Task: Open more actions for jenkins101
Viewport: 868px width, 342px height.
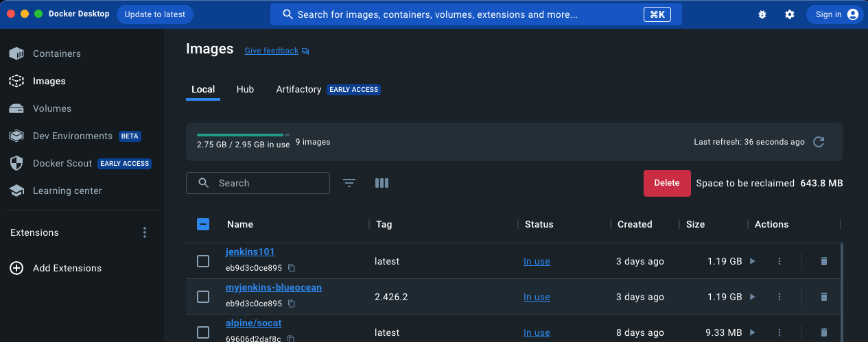Action: (779, 261)
